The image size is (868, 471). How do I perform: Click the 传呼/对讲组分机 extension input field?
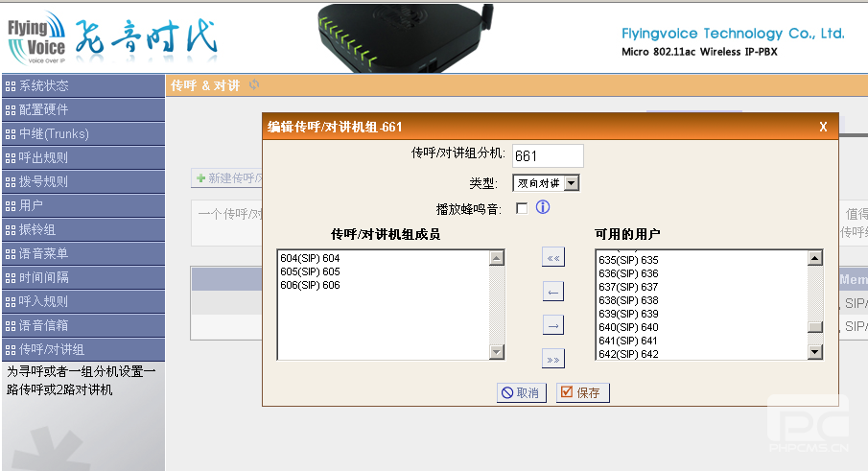548,155
